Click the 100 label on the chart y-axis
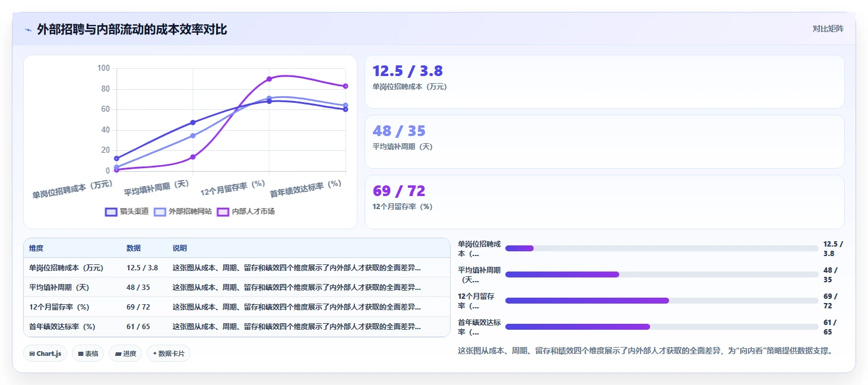This screenshot has width=868, height=385. [104, 68]
